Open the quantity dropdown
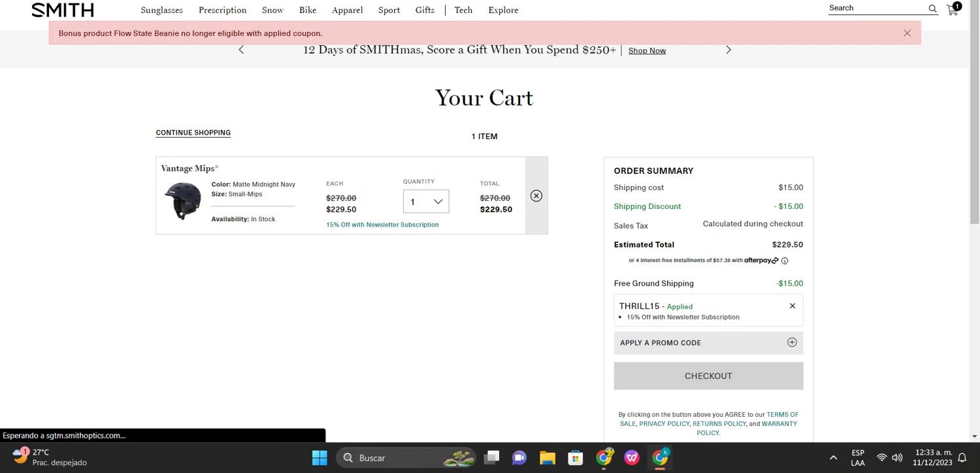Viewport: 980px width, 473px height. [x=426, y=201]
